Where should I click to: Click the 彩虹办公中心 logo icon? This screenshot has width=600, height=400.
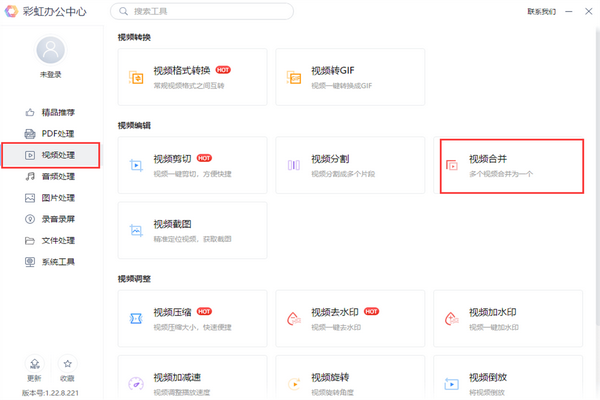(x=11, y=11)
